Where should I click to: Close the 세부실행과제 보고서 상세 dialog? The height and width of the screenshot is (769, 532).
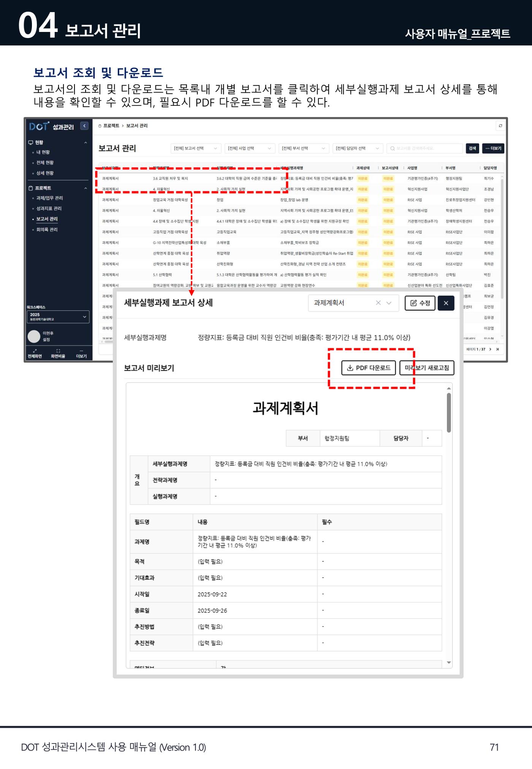point(446,303)
